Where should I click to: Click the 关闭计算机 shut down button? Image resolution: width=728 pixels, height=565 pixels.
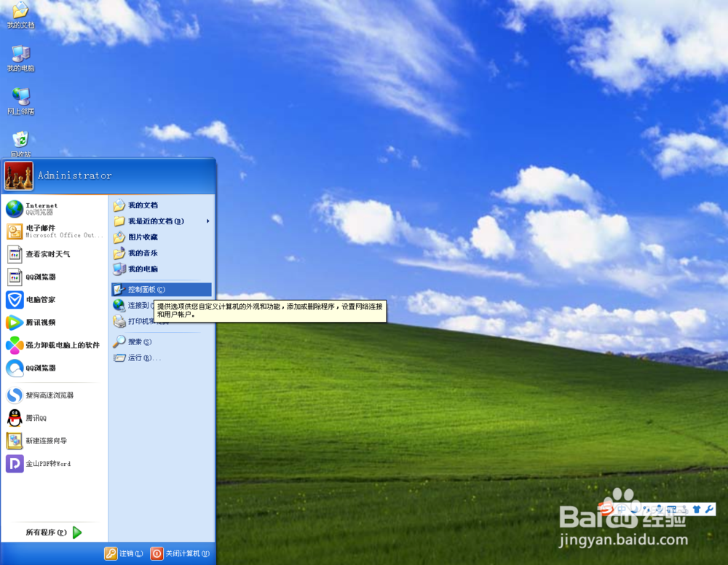pyautogui.click(x=180, y=553)
